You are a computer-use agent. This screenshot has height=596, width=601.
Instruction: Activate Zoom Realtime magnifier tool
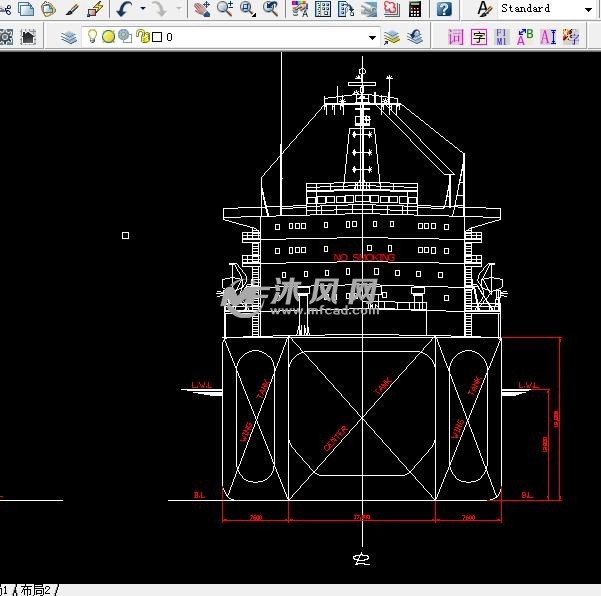(x=225, y=9)
